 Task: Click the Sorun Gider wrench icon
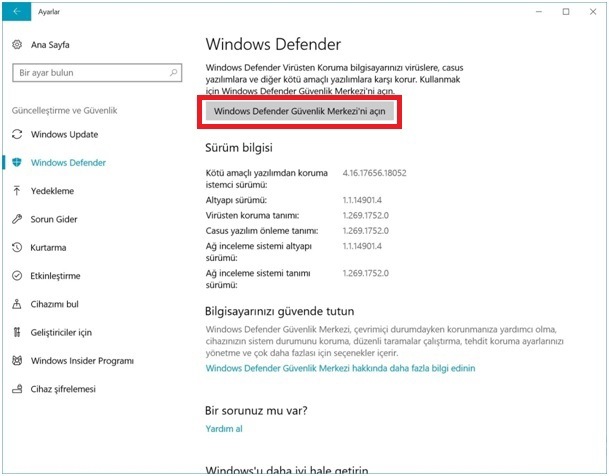click(17, 219)
